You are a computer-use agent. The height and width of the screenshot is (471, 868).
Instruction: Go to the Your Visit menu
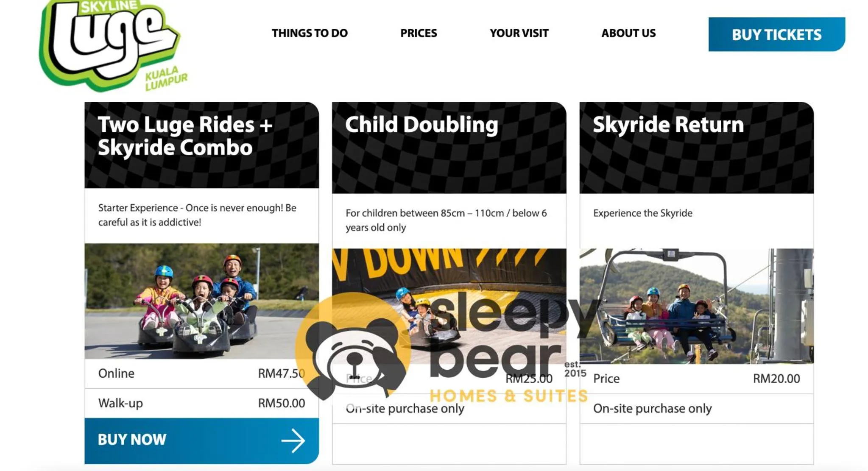[519, 33]
